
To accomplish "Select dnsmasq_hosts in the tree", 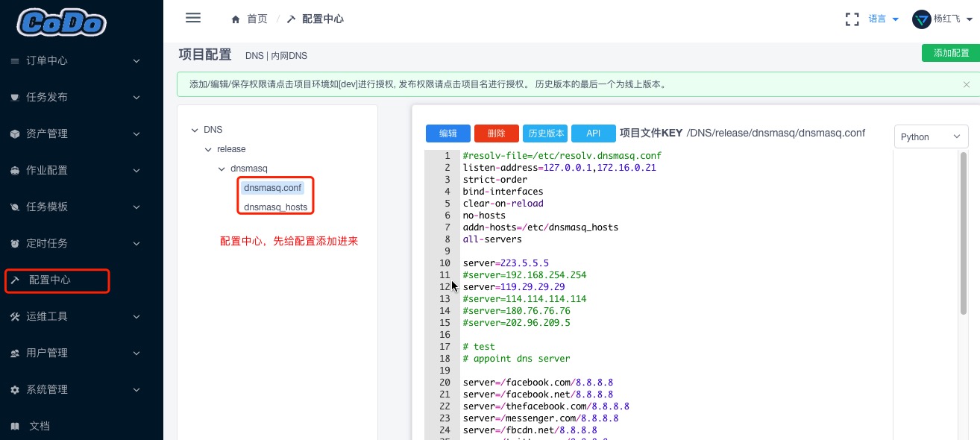I will point(275,207).
